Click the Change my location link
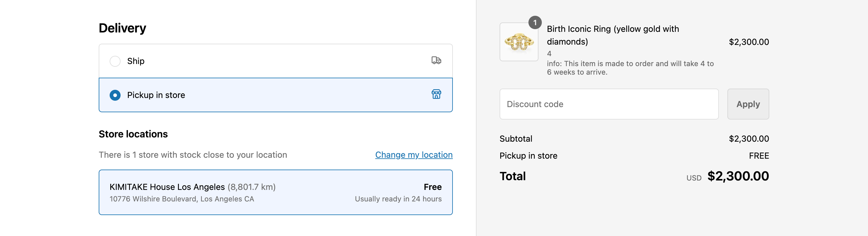868x236 pixels. click(x=414, y=155)
